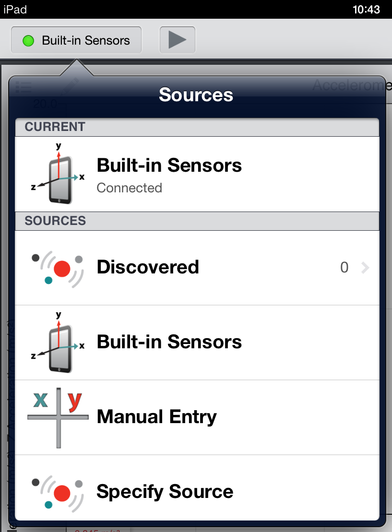The image size is (392, 532).
Task: Tap the dimmed pencil edit icon
Action: (70, 86)
